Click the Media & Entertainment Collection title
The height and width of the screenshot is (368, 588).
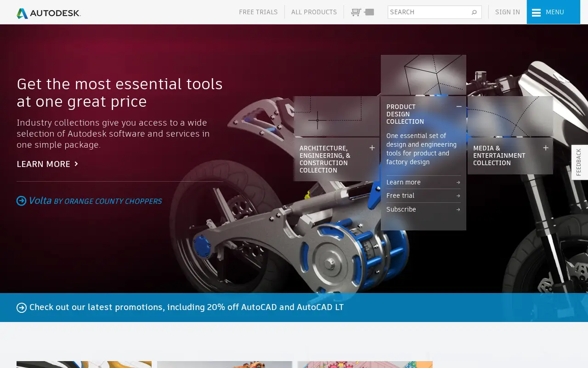499,155
